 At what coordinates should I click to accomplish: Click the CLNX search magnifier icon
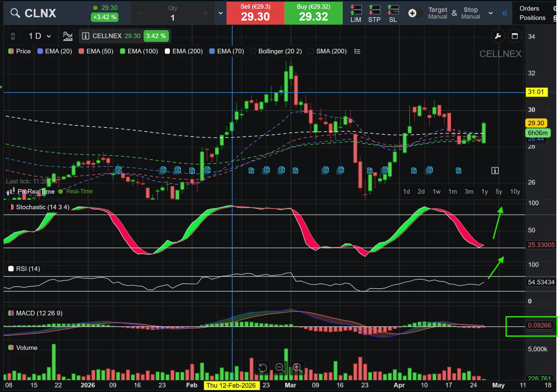(x=15, y=13)
